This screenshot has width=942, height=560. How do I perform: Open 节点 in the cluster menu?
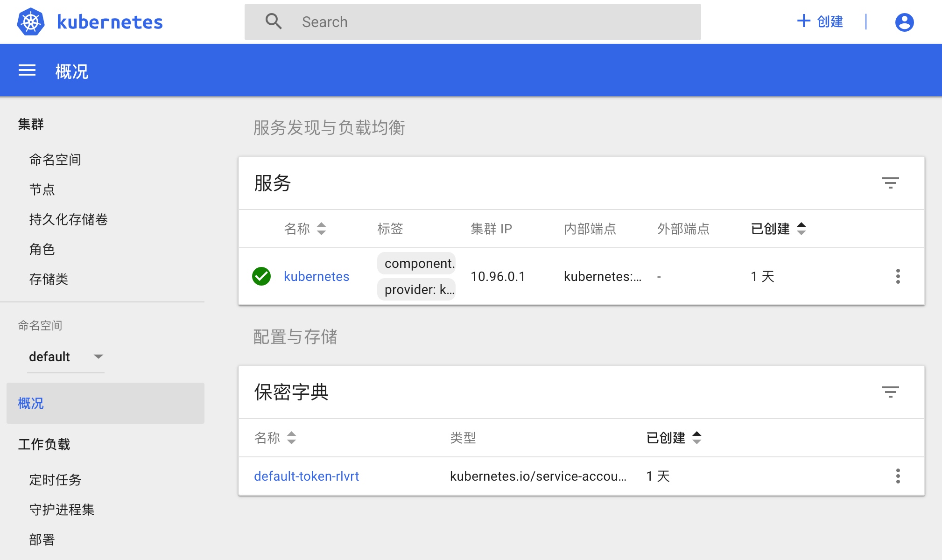(x=42, y=189)
